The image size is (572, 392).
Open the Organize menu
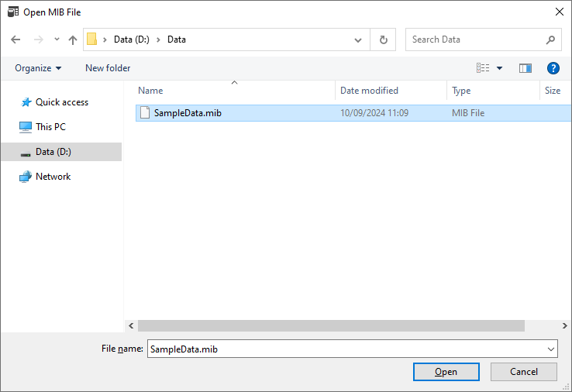38,68
